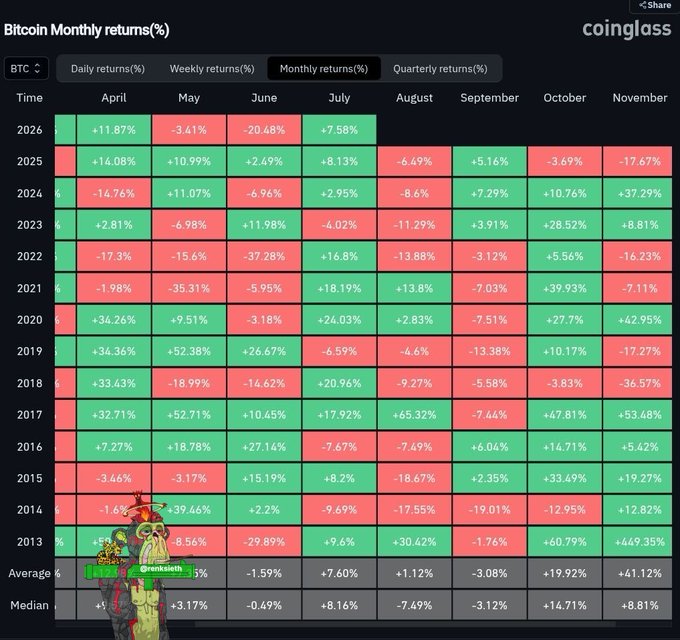Click the -36.57% November 2018 cell
The width and height of the screenshot is (680, 640).
coord(638,383)
